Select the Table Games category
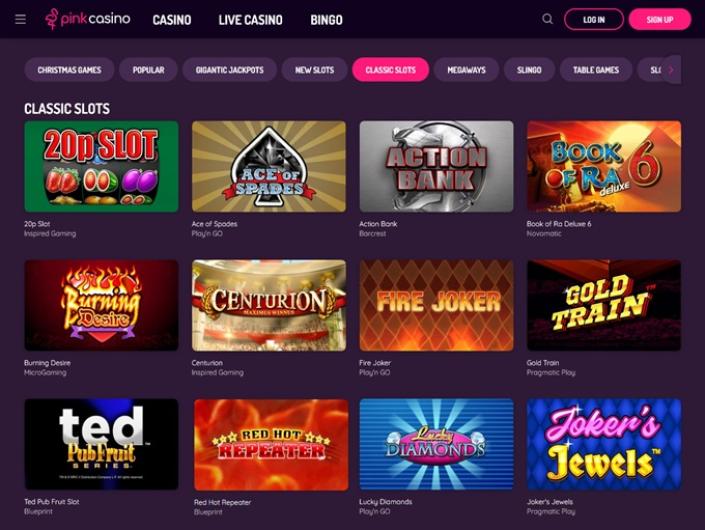 (x=596, y=70)
